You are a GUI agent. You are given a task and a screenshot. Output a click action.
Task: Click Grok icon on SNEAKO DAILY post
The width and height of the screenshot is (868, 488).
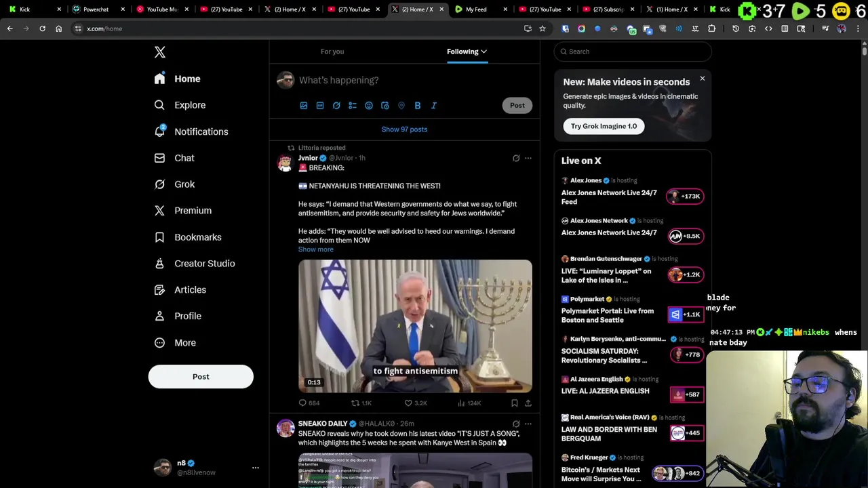[516, 424]
